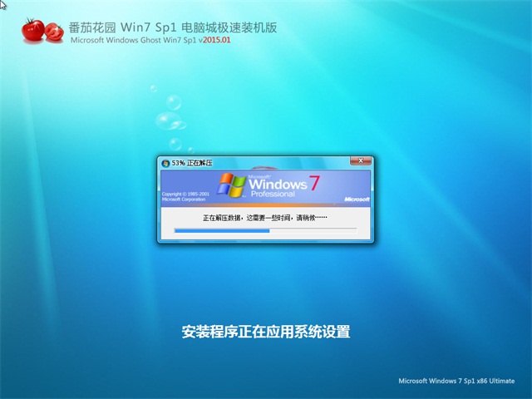The height and width of the screenshot is (399, 532).
Task: Click the red tomato logo
Action: [x=42, y=32]
